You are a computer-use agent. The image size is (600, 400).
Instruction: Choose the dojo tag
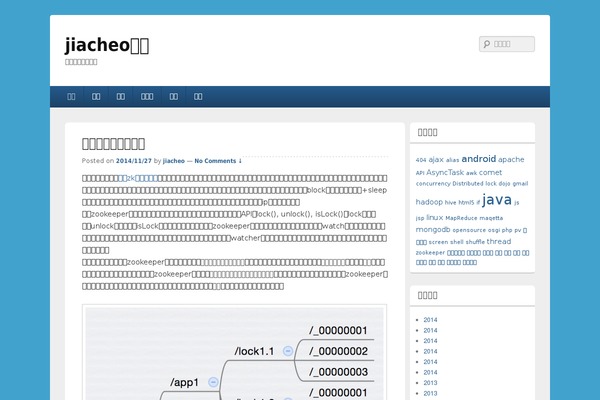pos(504,184)
